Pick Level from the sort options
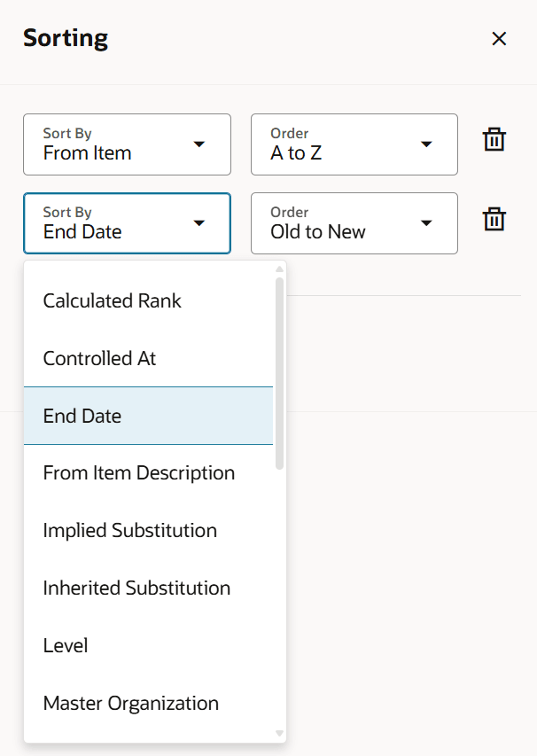 tap(65, 645)
